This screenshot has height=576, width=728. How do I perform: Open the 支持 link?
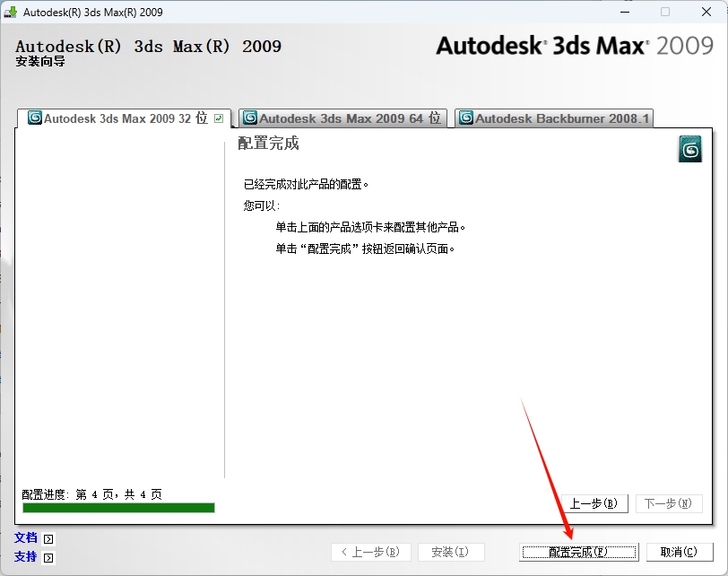coord(26,557)
